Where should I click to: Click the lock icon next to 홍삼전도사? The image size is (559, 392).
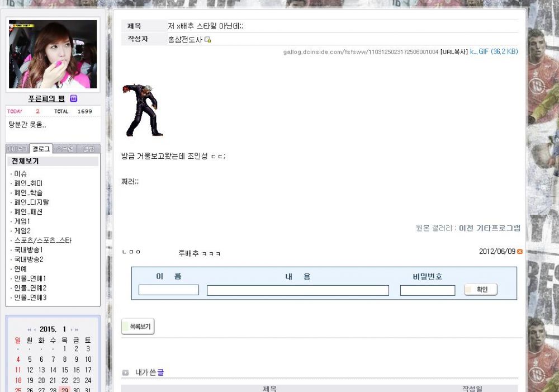207,40
